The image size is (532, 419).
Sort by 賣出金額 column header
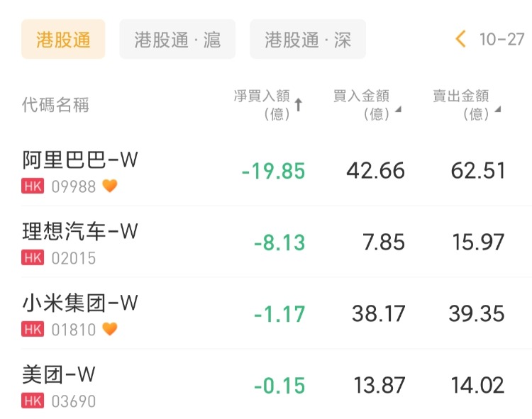point(467,105)
